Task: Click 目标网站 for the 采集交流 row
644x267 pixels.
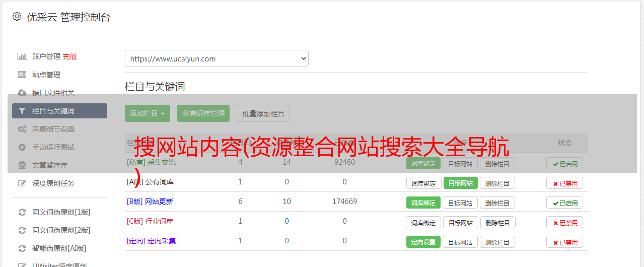Action: [460, 163]
